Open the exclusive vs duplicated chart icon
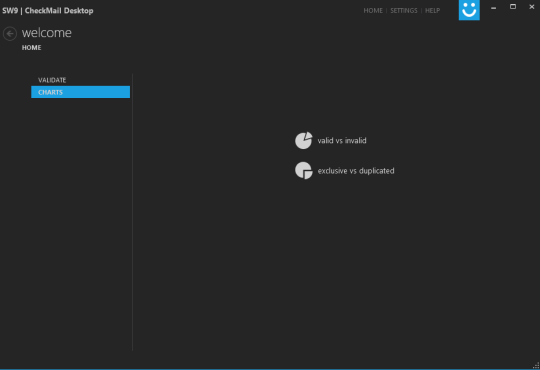The image size is (540, 370). coord(303,171)
